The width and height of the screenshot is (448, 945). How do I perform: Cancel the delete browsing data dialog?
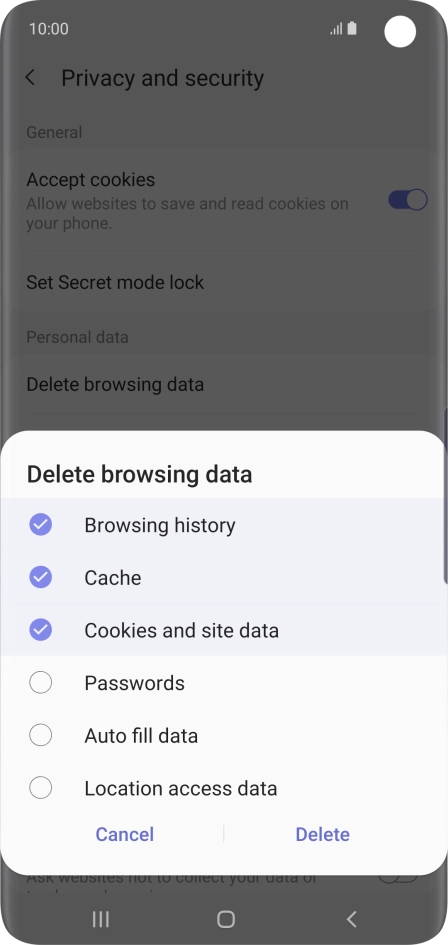tap(125, 834)
